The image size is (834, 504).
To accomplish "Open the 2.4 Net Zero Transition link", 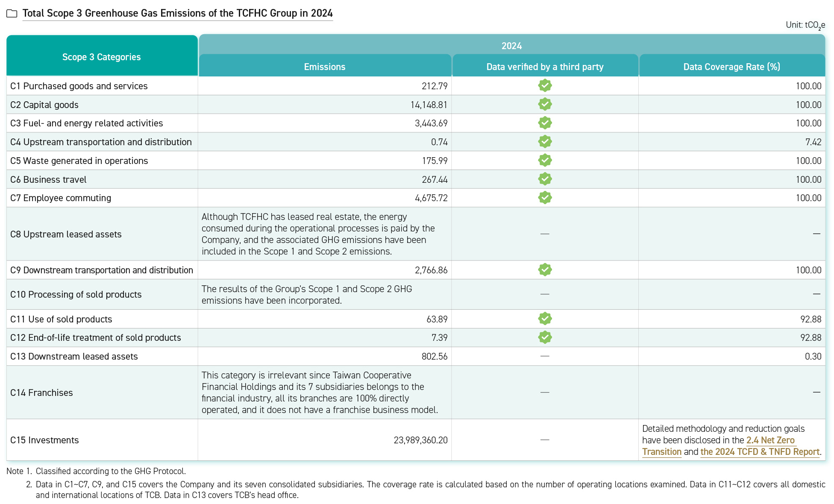I will 770,440.
